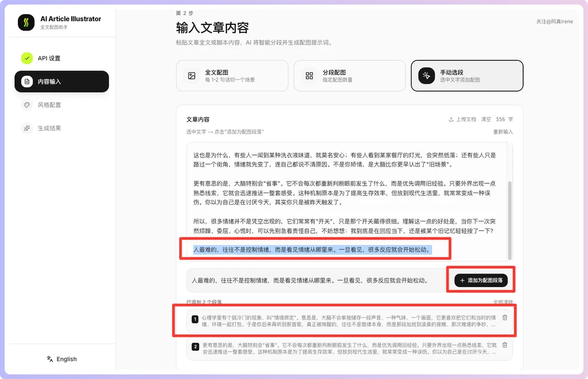The width and height of the screenshot is (588, 379).
Task: Select the 全文配图 illustration mode
Action: [x=232, y=75]
